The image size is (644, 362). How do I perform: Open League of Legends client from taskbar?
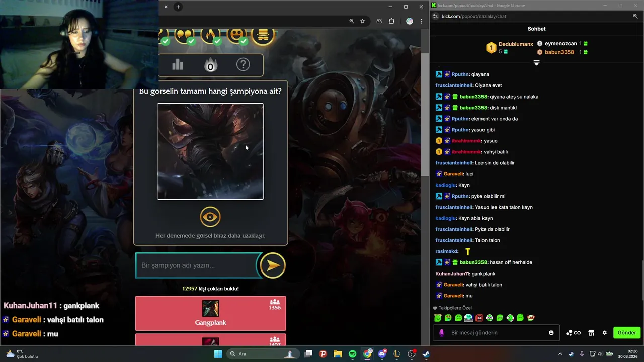coord(397,354)
